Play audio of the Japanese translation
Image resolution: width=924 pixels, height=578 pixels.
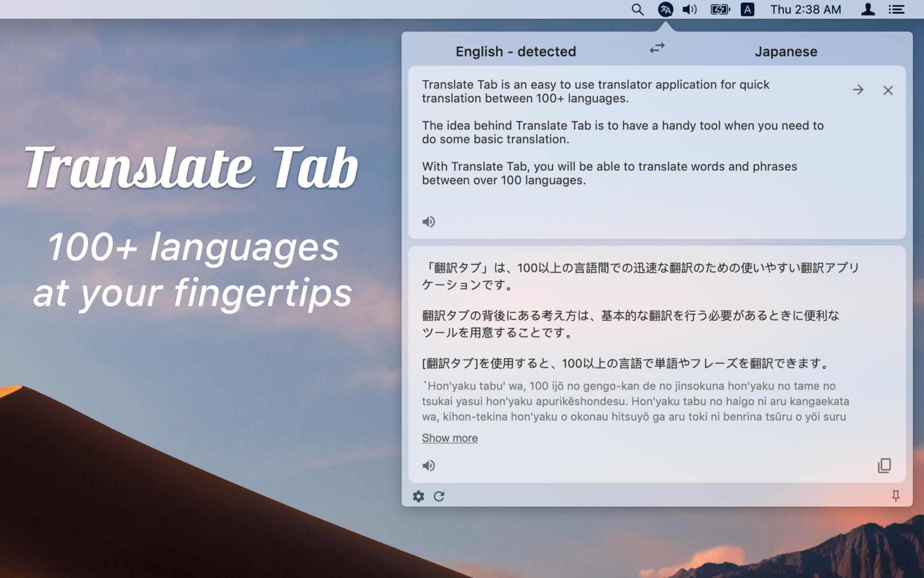click(x=428, y=465)
